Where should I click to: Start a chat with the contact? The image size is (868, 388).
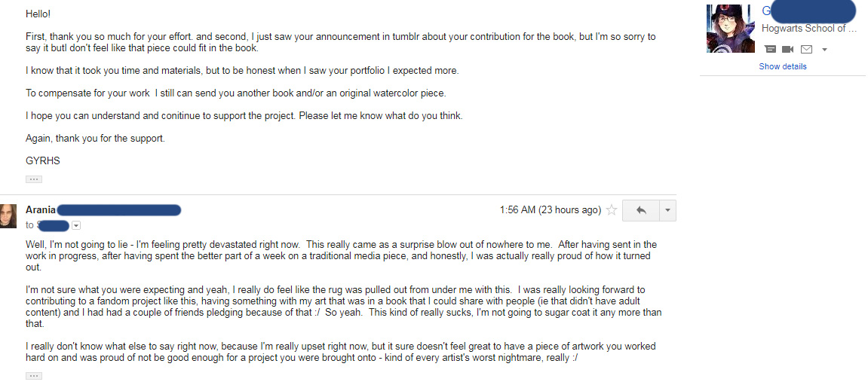point(770,49)
